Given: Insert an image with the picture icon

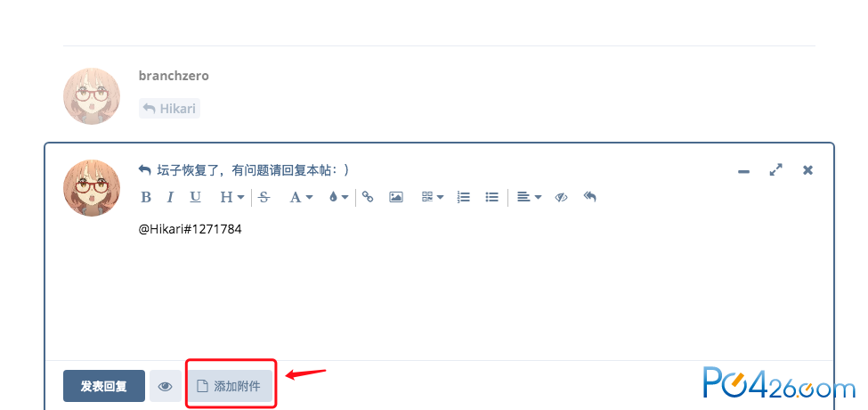Looking at the screenshot, I should click(x=396, y=197).
